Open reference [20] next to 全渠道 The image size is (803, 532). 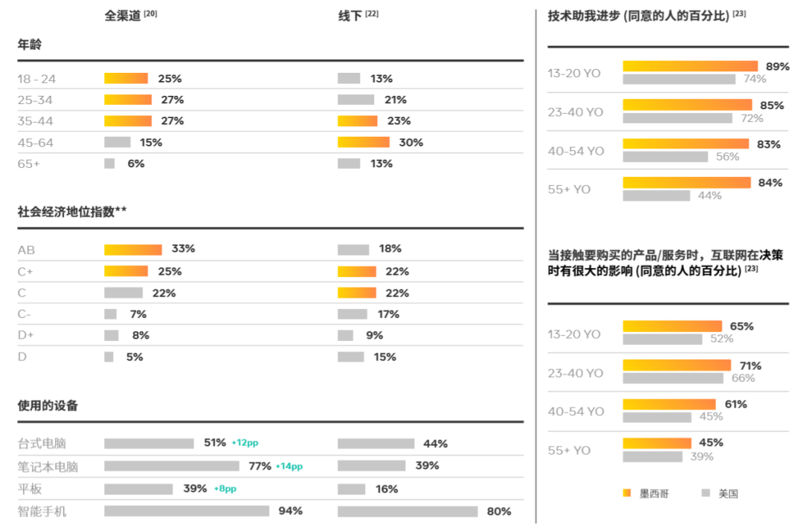[x=150, y=13]
